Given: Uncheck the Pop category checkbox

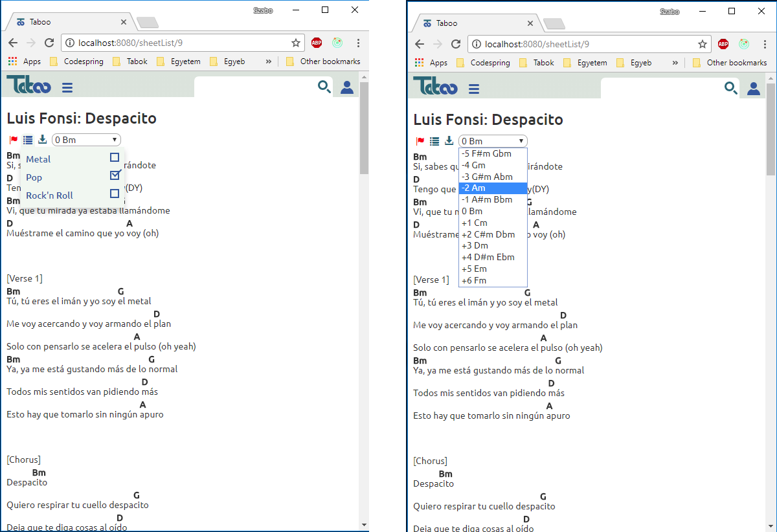Looking at the screenshot, I should (x=115, y=175).
